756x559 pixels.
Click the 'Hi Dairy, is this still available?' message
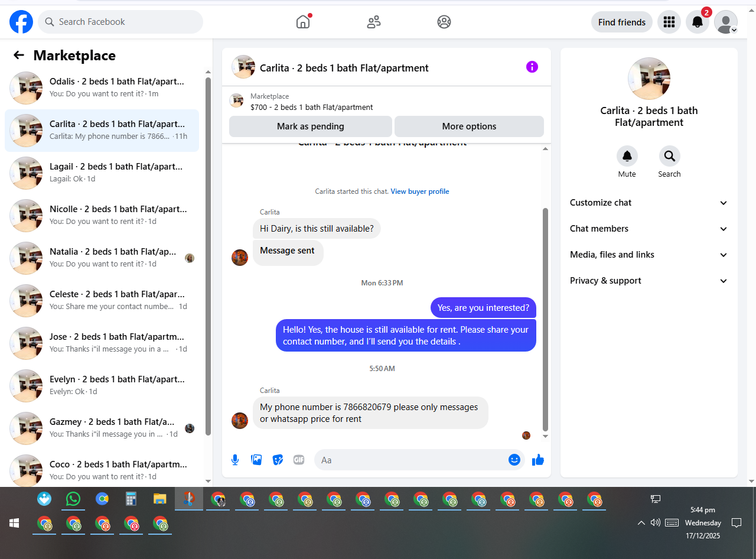click(317, 229)
